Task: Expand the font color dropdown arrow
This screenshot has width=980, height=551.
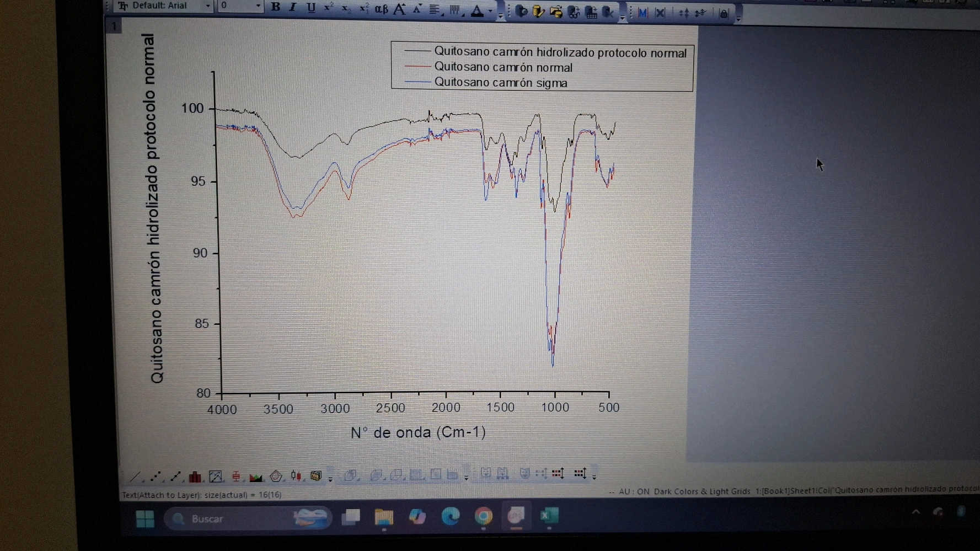Action: pos(490,11)
